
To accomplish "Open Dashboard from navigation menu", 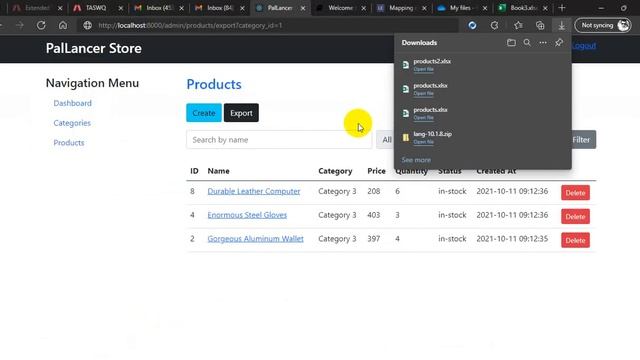I will point(72,103).
